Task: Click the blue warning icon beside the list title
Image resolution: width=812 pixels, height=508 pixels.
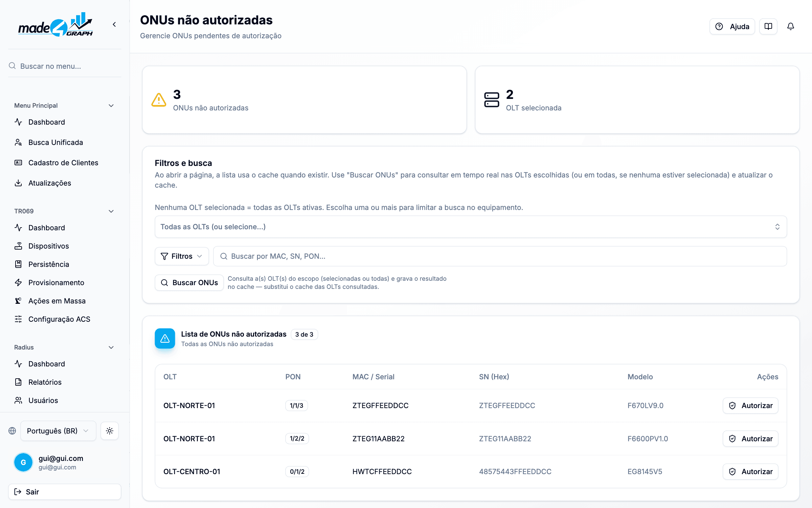Action: pos(165,338)
